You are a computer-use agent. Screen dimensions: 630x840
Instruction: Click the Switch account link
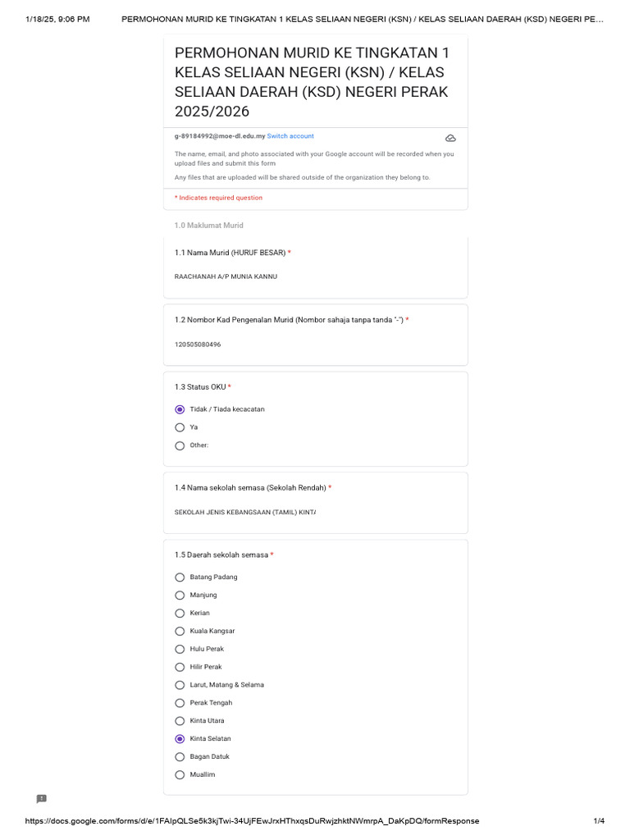point(290,136)
